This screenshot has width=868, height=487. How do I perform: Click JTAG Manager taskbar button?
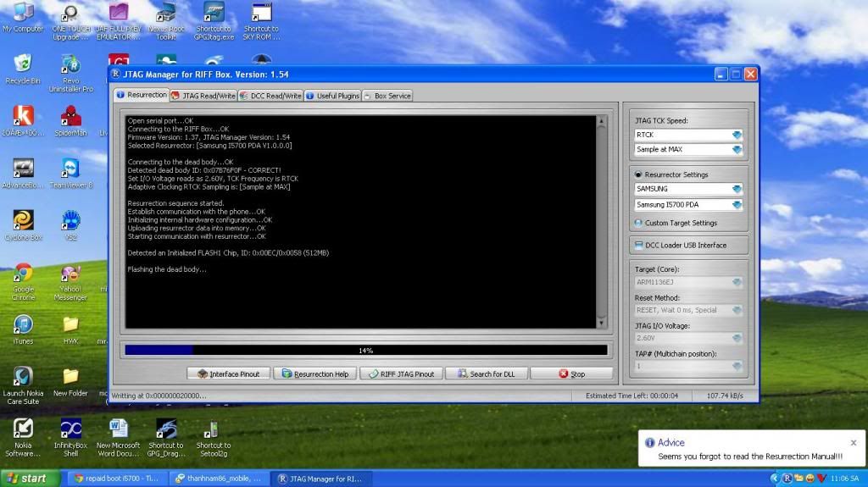322,479
